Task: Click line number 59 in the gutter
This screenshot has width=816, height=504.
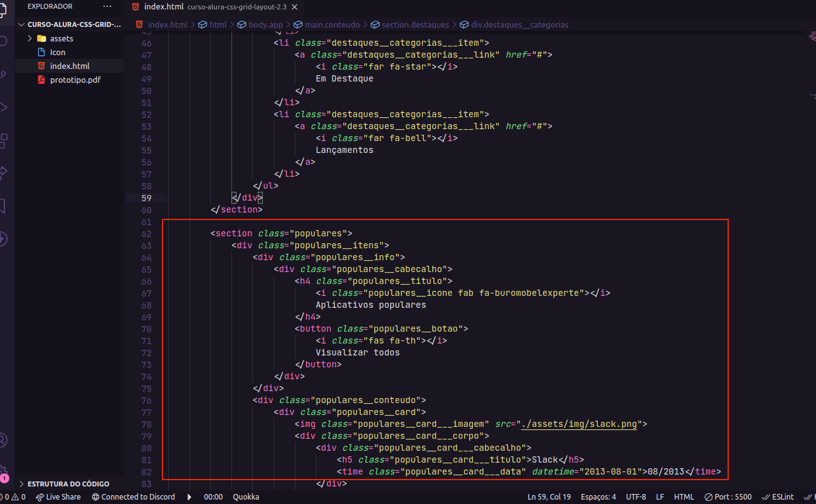Action: pos(146,197)
